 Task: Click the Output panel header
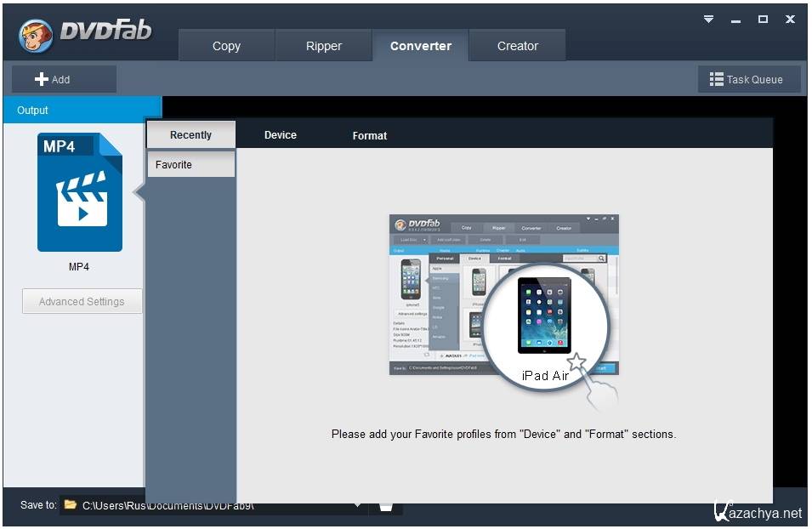click(x=81, y=110)
